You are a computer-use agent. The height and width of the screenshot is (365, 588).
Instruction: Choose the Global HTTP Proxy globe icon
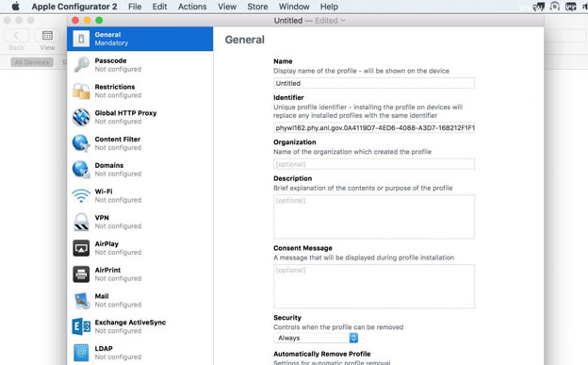[81, 117]
